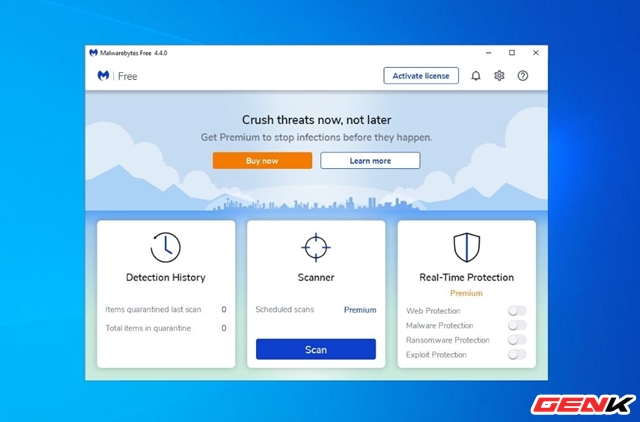Click the Premium label under Real-Time Protection

[466, 293]
